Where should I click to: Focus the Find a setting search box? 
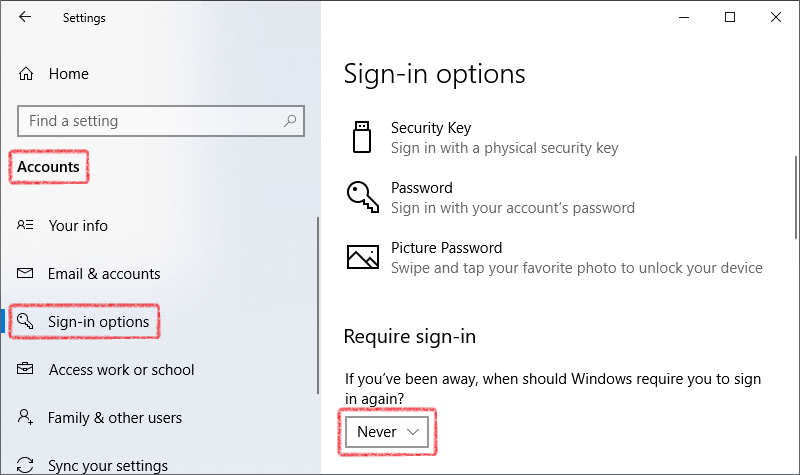point(161,121)
